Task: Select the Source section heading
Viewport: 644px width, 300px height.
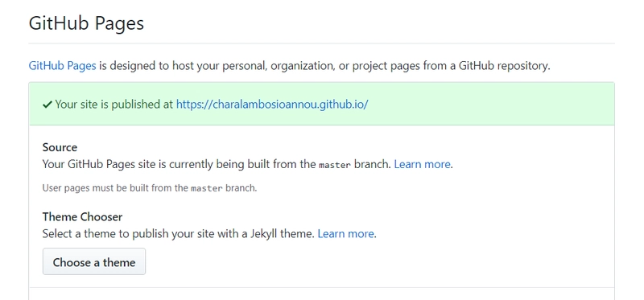Action: click(60, 147)
